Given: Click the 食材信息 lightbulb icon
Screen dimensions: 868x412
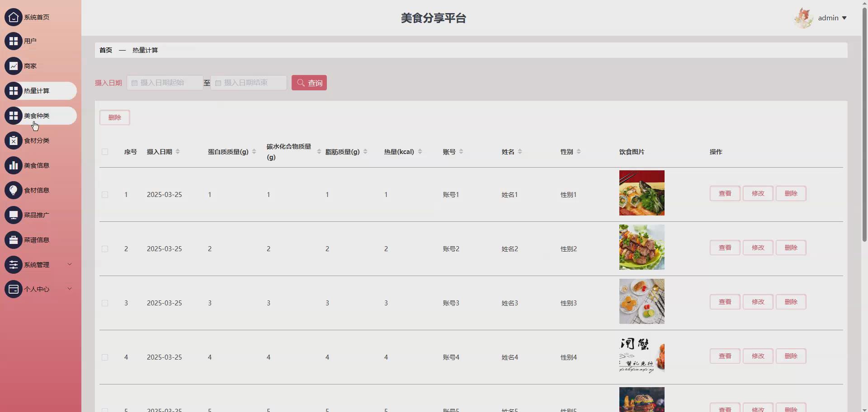Looking at the screenshot, I should point(14,190).
